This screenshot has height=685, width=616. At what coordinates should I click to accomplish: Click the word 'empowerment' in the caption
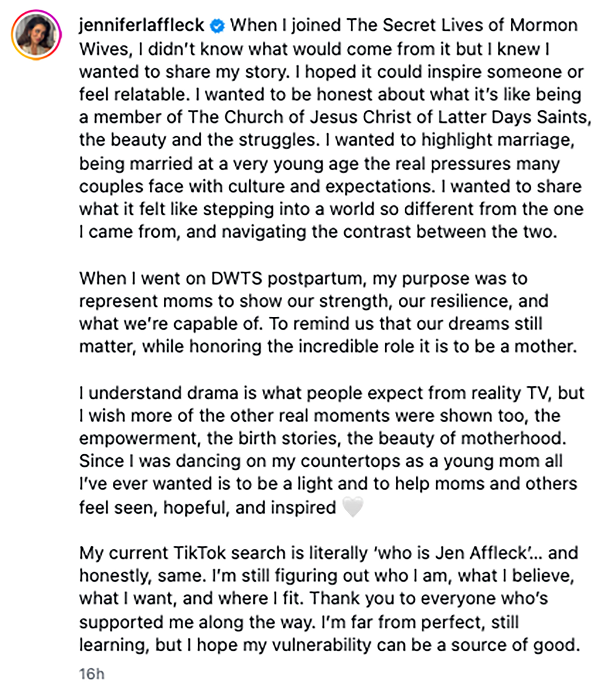click(138, 439)
